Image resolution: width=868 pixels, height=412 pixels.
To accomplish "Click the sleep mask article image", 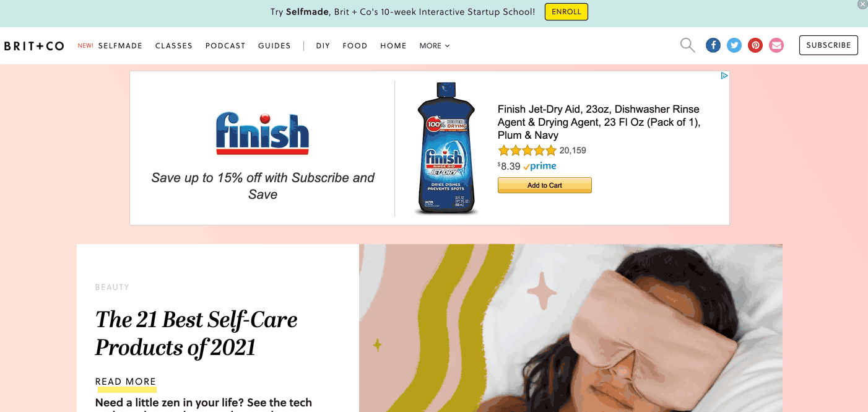I will coord(571,328).
